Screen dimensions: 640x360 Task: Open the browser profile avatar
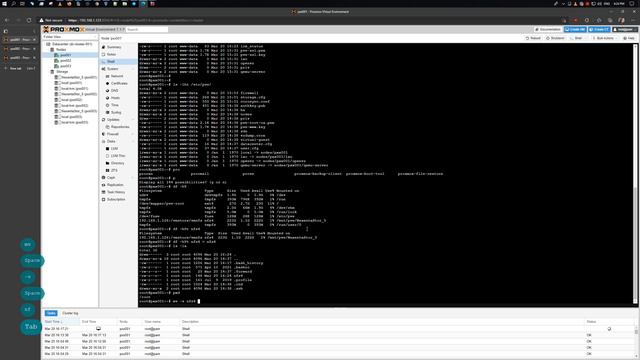tap(621, 20)
